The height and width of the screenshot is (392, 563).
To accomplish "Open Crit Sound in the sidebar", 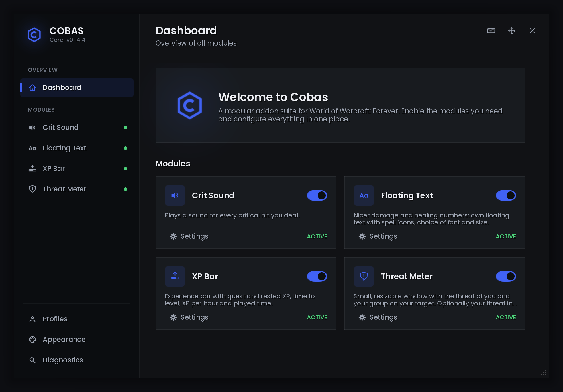I will point(77,128).
